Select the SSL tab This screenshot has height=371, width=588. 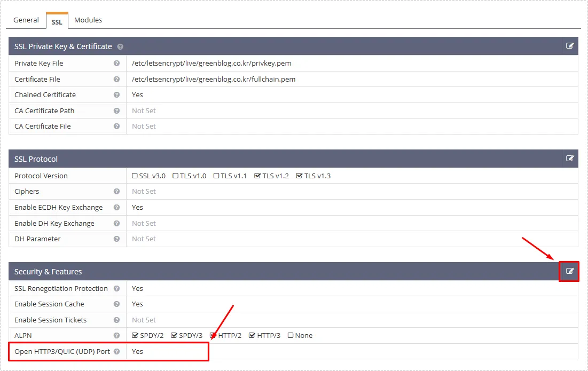[x=57, y=22]
